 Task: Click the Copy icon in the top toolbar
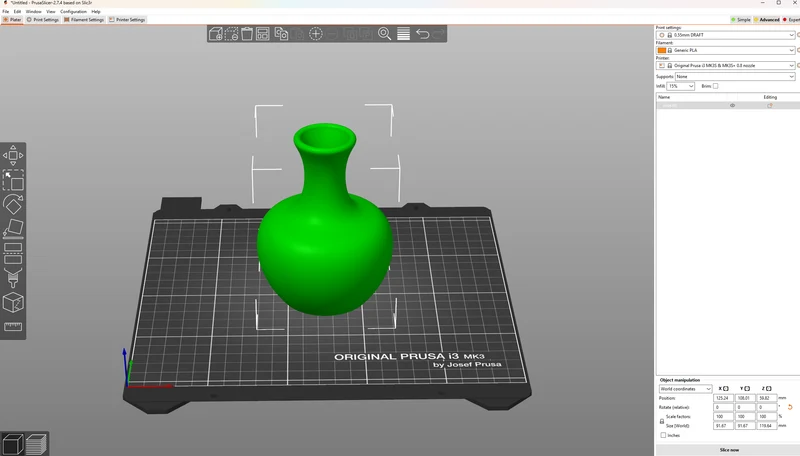[x=281, y=34]
